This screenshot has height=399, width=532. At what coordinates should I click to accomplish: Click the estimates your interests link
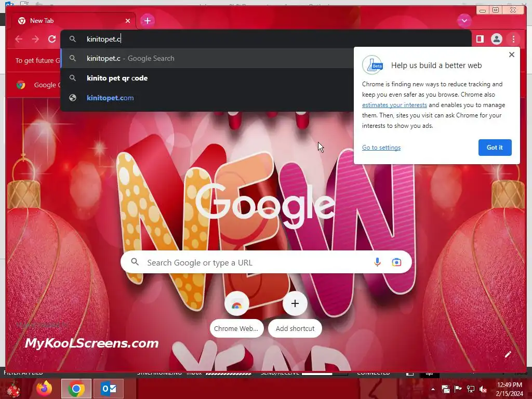click(394, 105)
